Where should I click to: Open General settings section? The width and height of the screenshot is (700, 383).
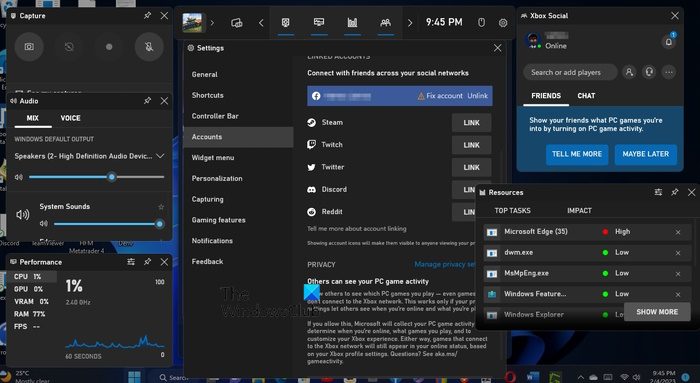tap(238, 75)
